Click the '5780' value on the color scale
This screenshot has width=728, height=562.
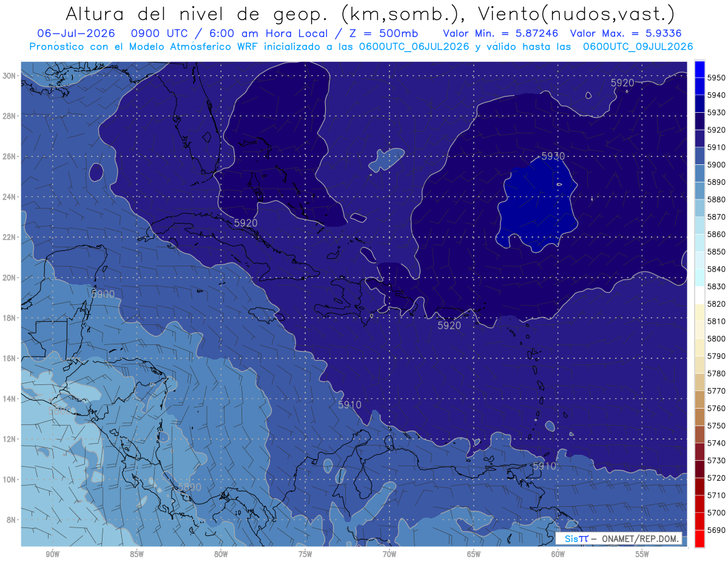pyautogui.click(x=716, y=373)
